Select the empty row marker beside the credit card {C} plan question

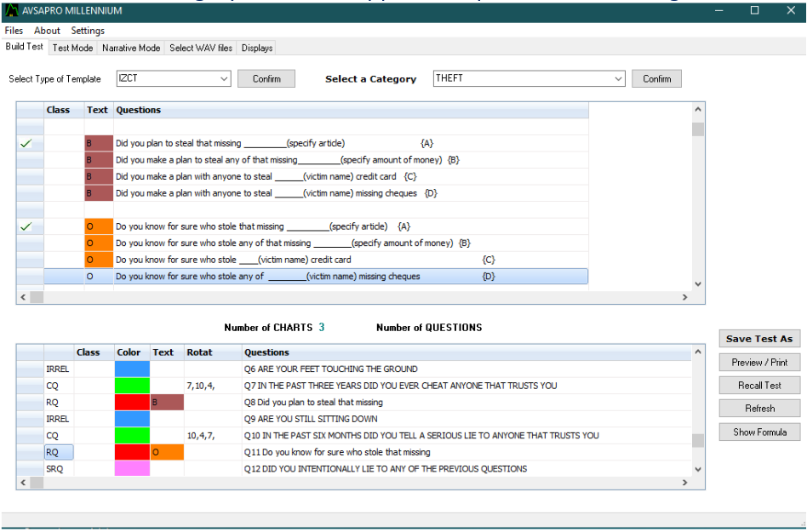[x=30, y=177]
